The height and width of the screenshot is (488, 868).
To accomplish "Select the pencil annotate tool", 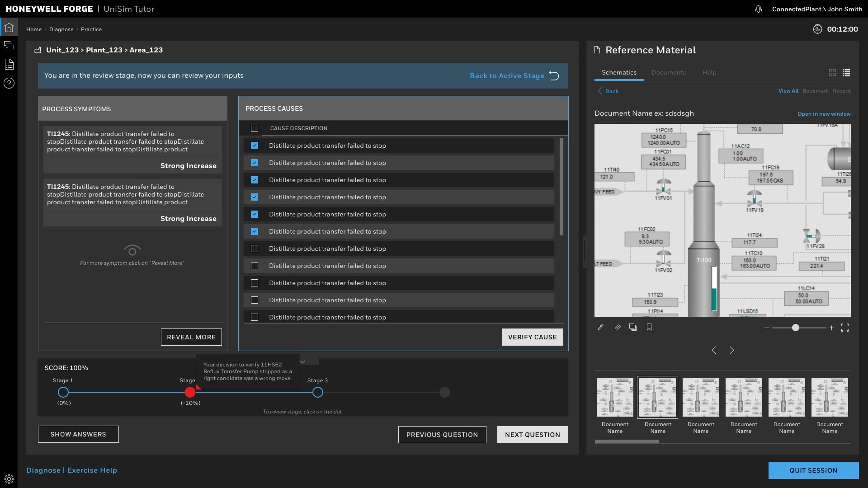I will click(x=600, y=327).
